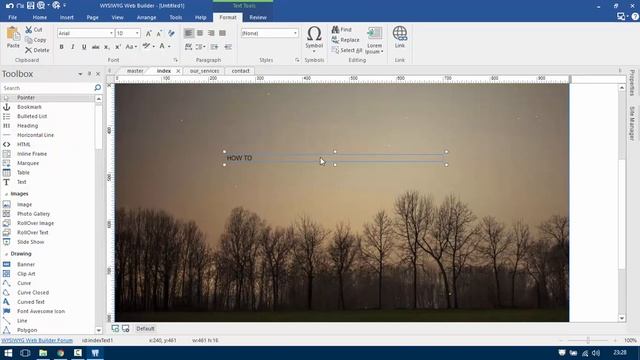Image resolution: width=640 pixels, height=360 pixels.
Task: Toggle strikethrough formatting
Action: click(x=95, y=47)
